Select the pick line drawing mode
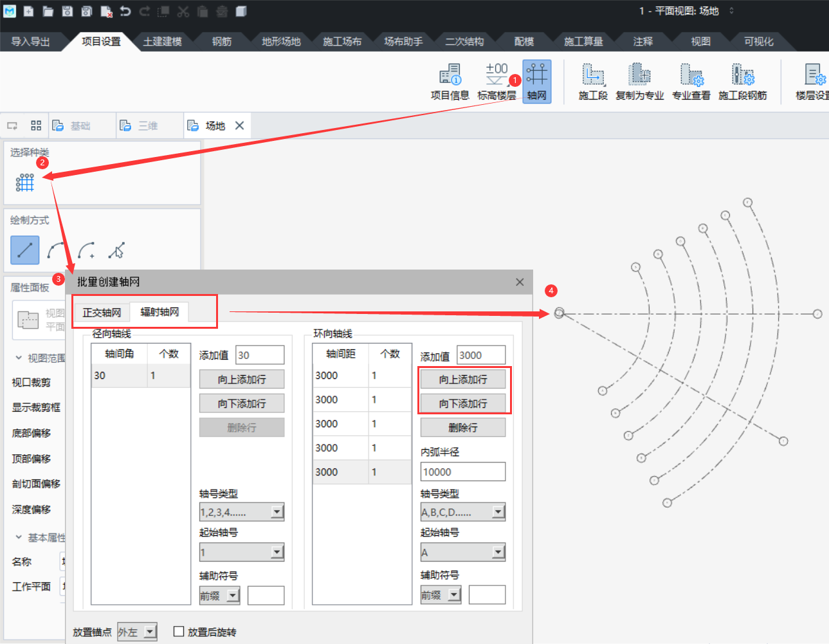This screenshot has height=644, width=829. 116,250
